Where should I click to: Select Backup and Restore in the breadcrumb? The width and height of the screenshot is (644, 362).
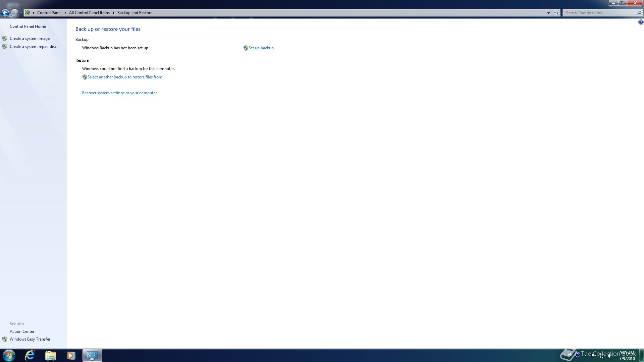[x=135, y=13]
